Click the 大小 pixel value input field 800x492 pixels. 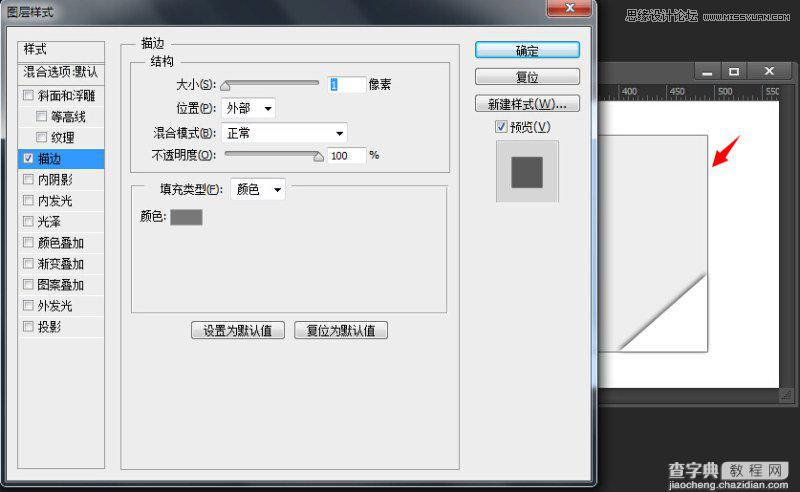[347, 84]
